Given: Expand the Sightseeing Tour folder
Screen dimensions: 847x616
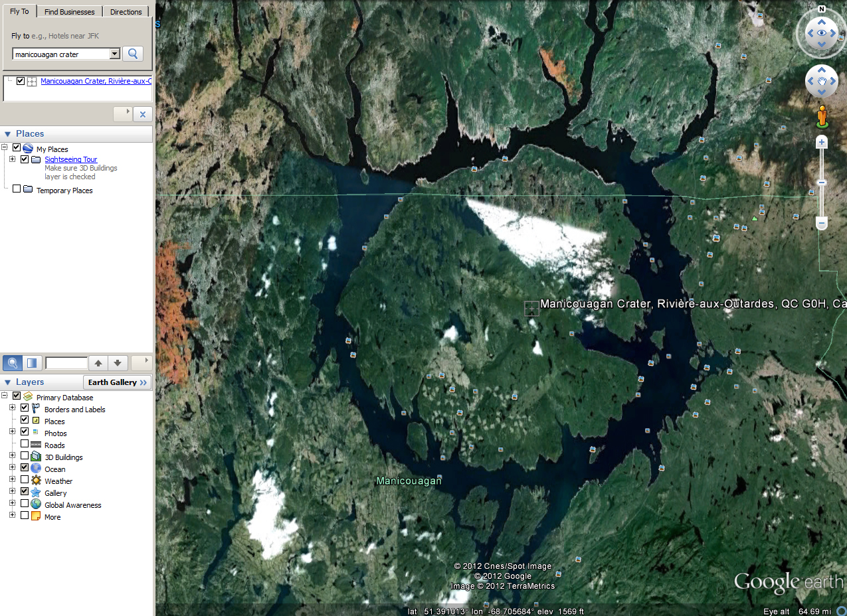Looking at the screenshot, I should point(13,159).
